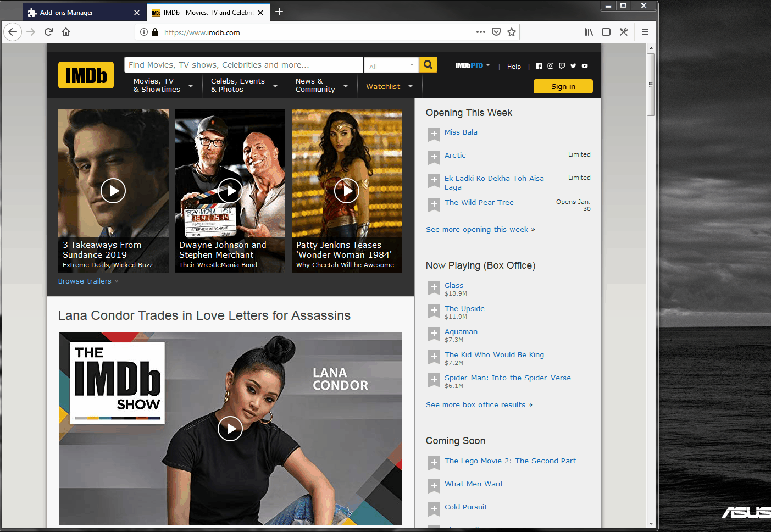771x532 pixels.
Task: Play the Dwayne Johnson and Stephen Merchant video
Action: click(230, 191)
